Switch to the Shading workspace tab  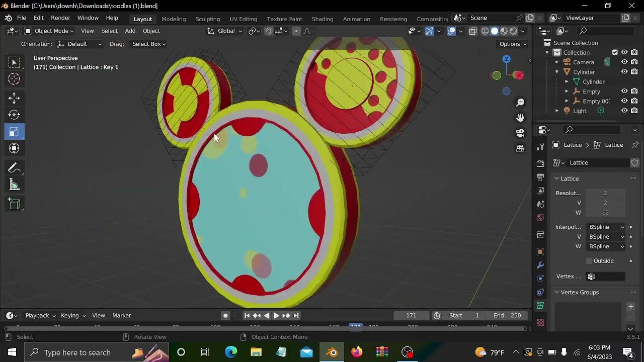(323, 19)
